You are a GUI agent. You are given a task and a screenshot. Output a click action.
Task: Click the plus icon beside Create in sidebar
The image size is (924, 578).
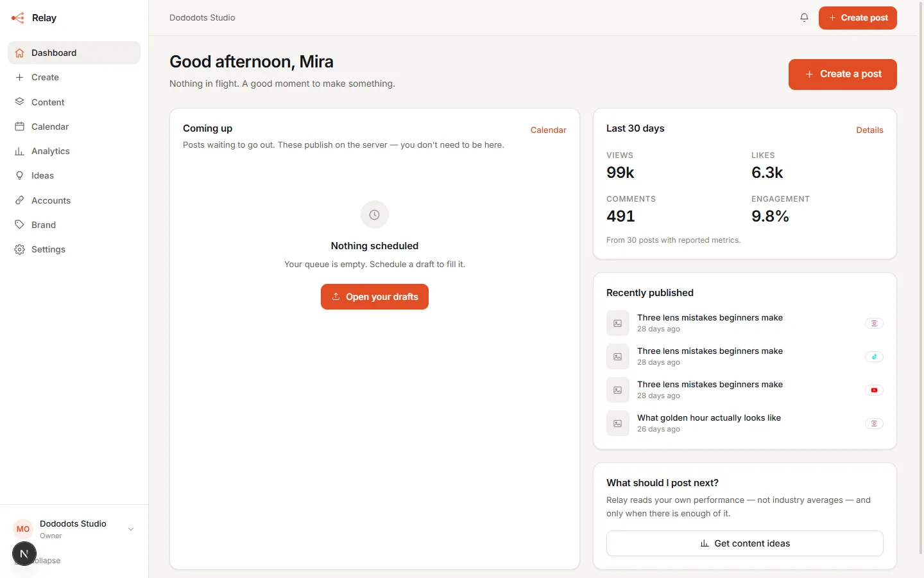point(20,78)
